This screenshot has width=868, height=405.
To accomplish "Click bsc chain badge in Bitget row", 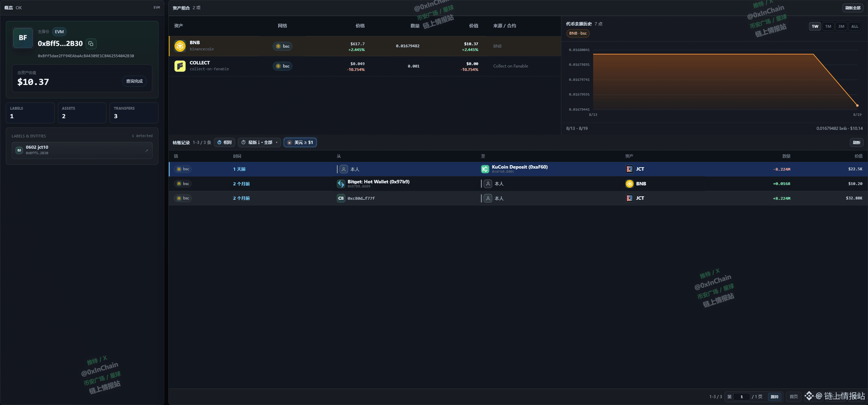I will click(182, 184).
